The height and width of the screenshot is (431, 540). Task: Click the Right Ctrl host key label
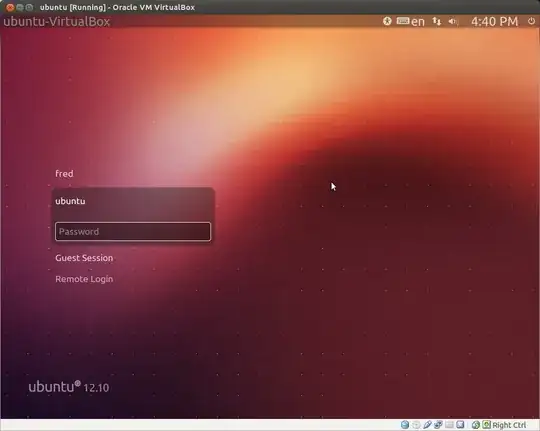click(x=509, y=425)
